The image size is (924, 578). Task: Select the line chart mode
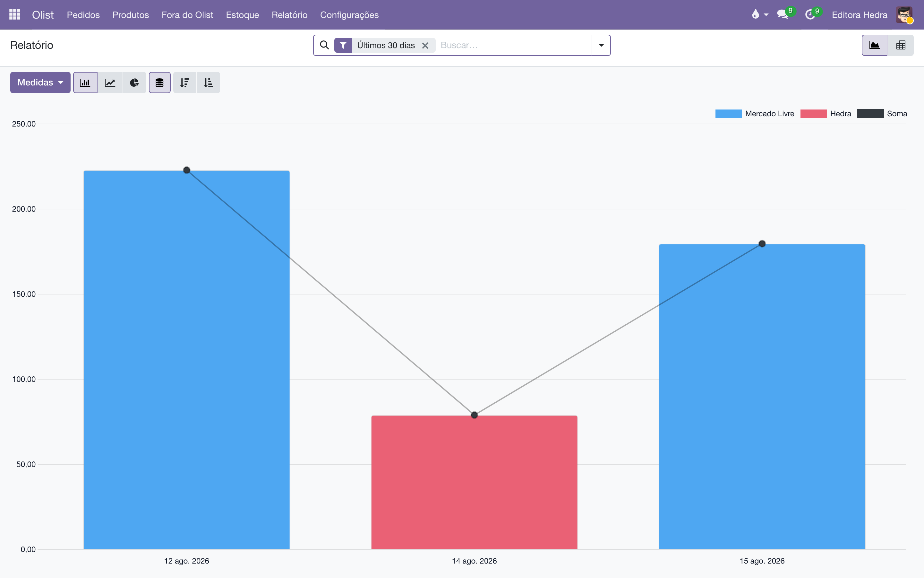(110, 83)
